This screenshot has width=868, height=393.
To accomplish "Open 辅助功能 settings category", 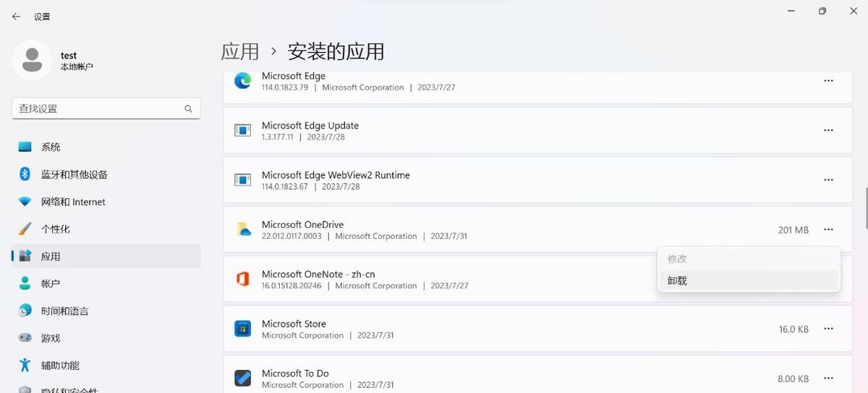I will (106, 365).
